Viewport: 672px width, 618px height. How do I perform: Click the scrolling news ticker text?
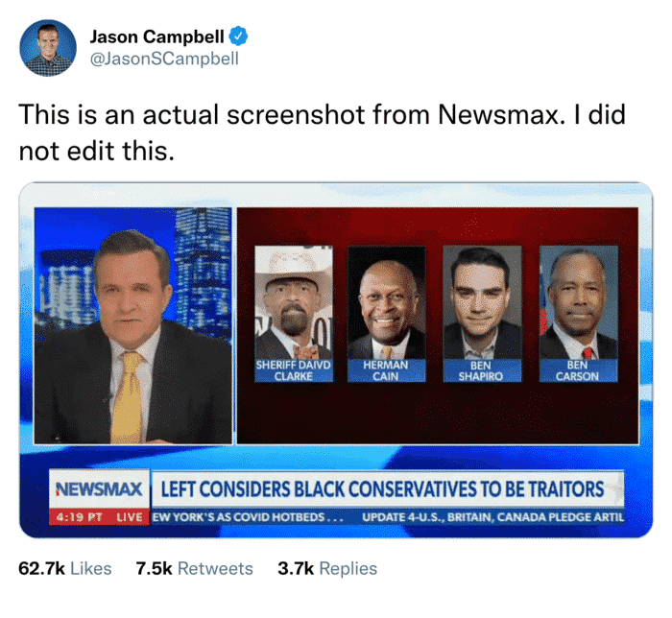pyautogui.click(x=388, y=517)
